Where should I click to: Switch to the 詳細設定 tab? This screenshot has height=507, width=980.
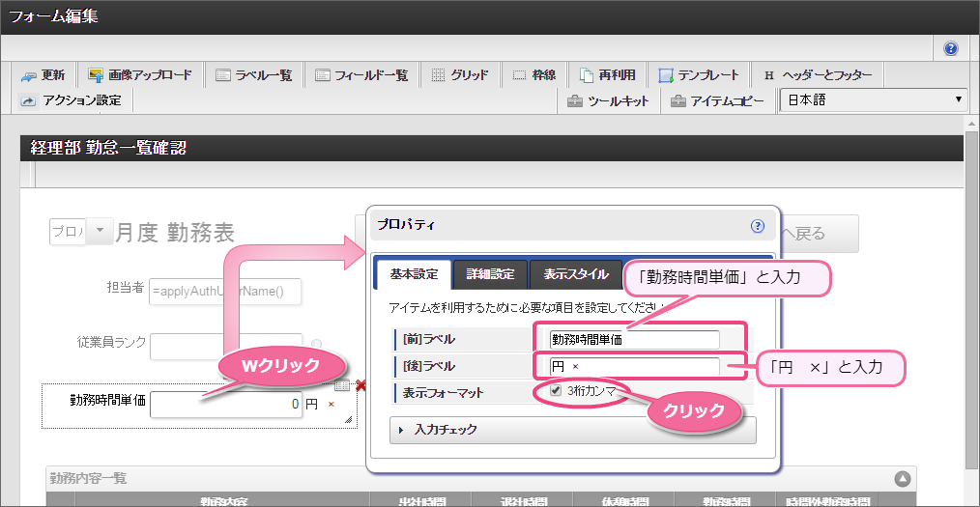pyautogui.click(x=491, y=274)
